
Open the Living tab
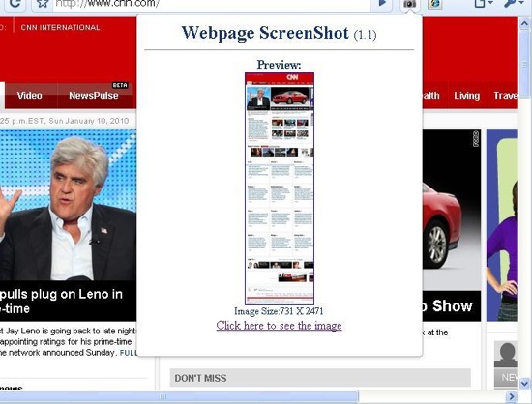pos(467,96)
